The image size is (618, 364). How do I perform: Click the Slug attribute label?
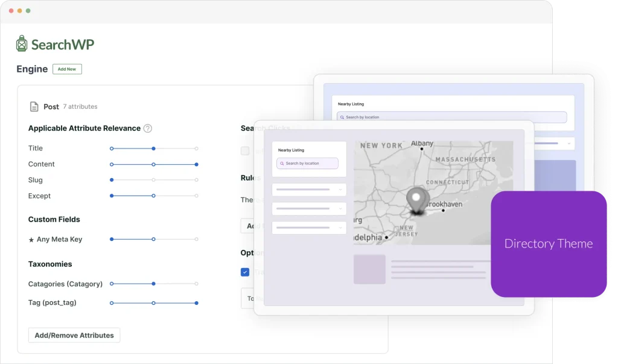click(36, 180)
